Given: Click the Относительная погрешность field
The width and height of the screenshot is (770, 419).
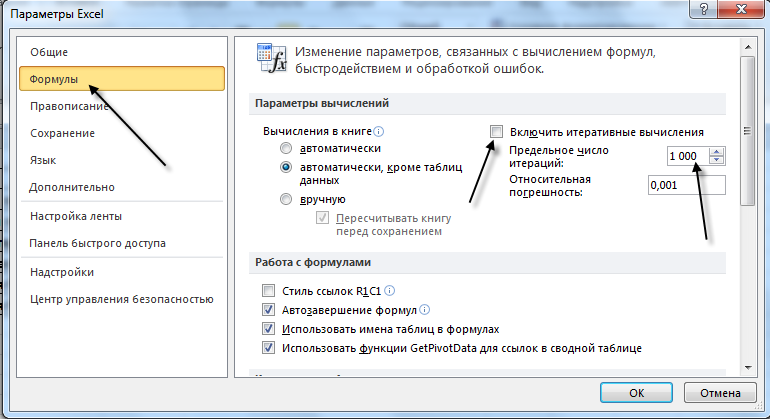Looking at the screenshot, I should click(687, 185).
